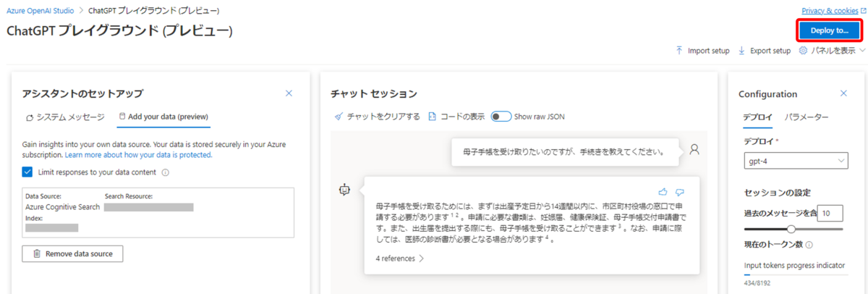
Task: Click the document icon beside コードの表示
Action: tap(433, 116)
